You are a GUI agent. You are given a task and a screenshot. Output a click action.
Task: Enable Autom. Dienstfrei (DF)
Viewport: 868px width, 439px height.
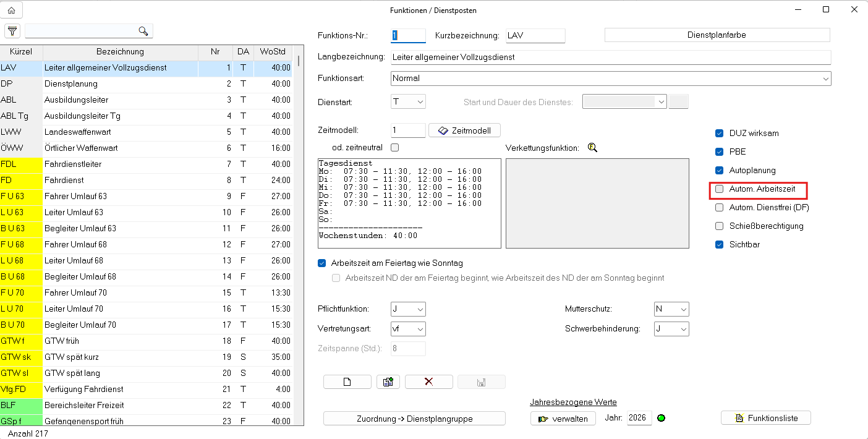pyautogui.click(x=719, y=208)
